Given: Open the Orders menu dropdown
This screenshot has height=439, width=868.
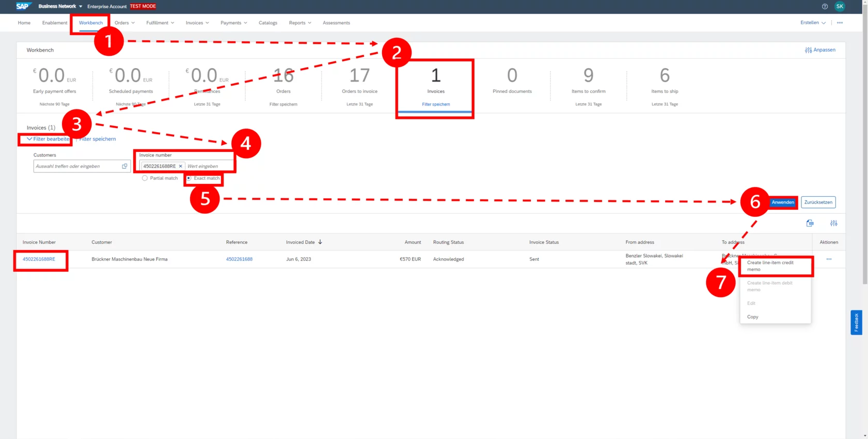Looking at the screenshot, I should tap(124, 23).
